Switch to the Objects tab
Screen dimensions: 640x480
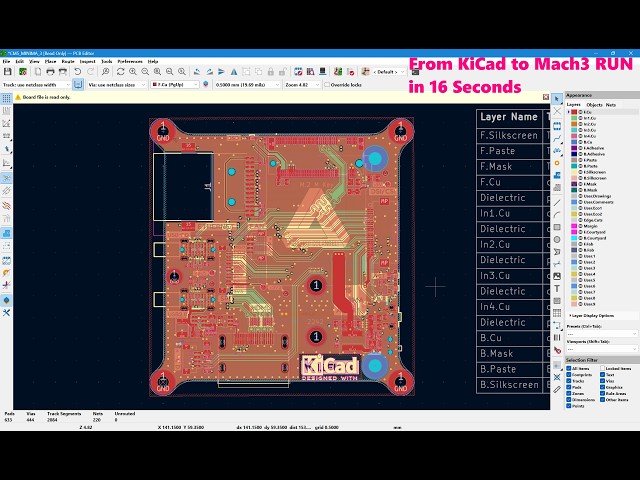[593, 105]
